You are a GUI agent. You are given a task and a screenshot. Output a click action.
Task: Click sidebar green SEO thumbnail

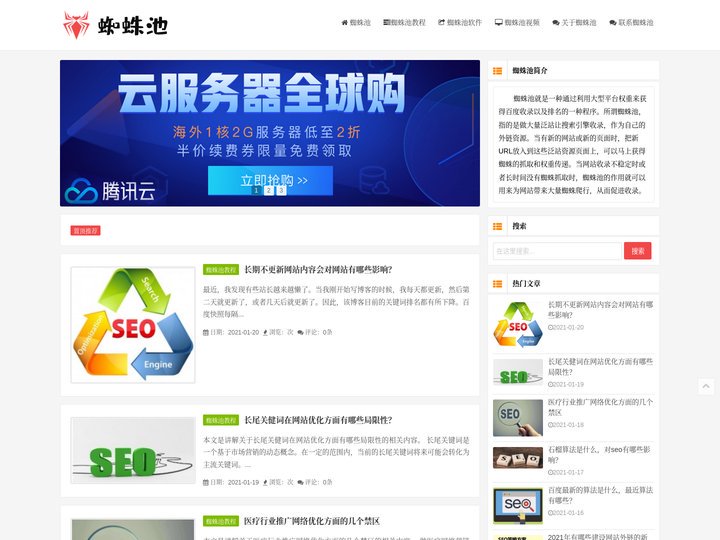click(x=518, y=372)
